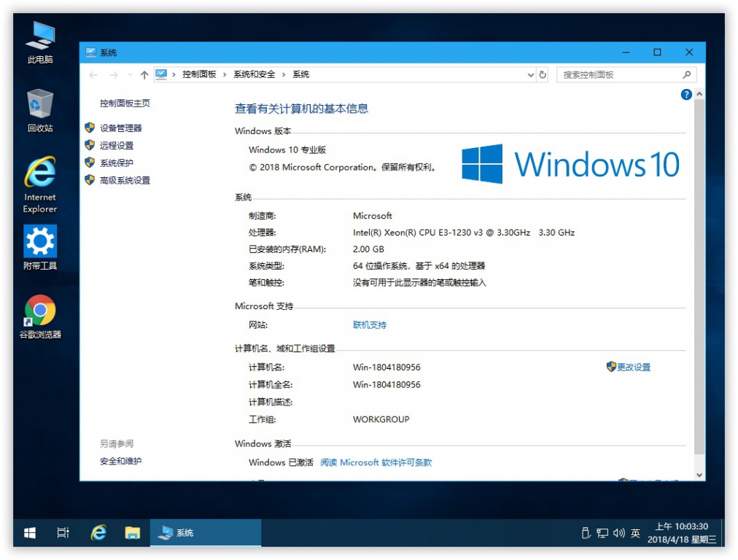Open 高级系统设置 from the sidebar
The image size is (738, 560).
coord(125,180)
